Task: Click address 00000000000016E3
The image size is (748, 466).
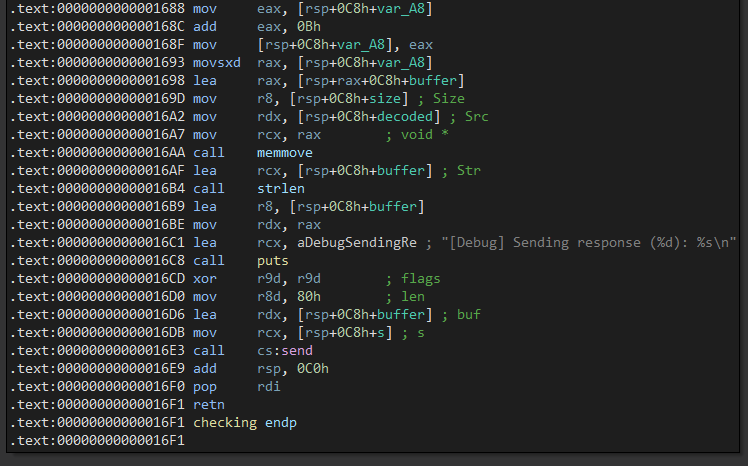Action: [121, 351]
